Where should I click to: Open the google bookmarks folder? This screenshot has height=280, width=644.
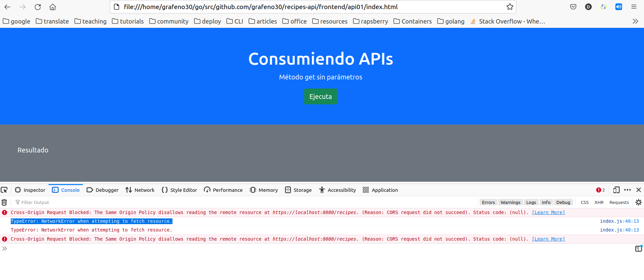tap(17, 21)
